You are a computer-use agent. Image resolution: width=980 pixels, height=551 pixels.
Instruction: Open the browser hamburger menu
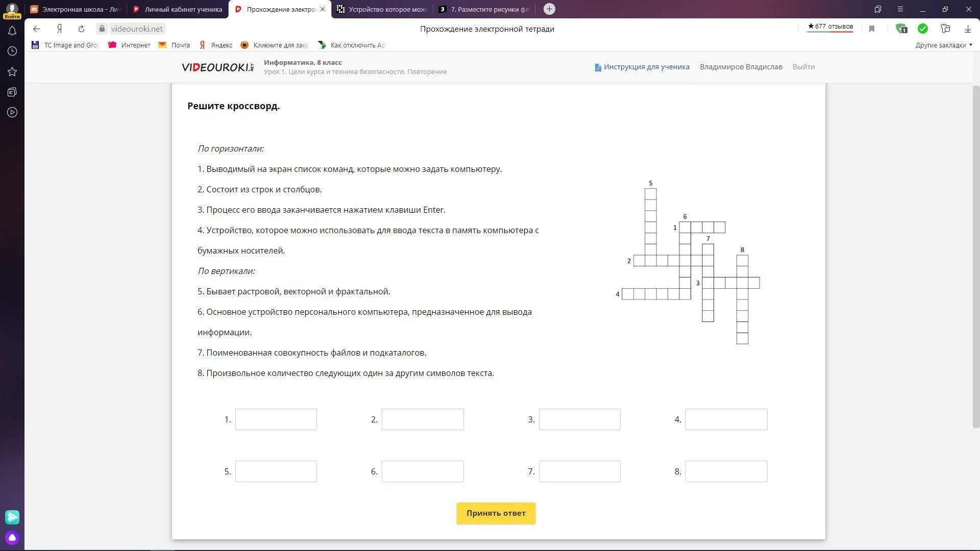coord(900,9)
